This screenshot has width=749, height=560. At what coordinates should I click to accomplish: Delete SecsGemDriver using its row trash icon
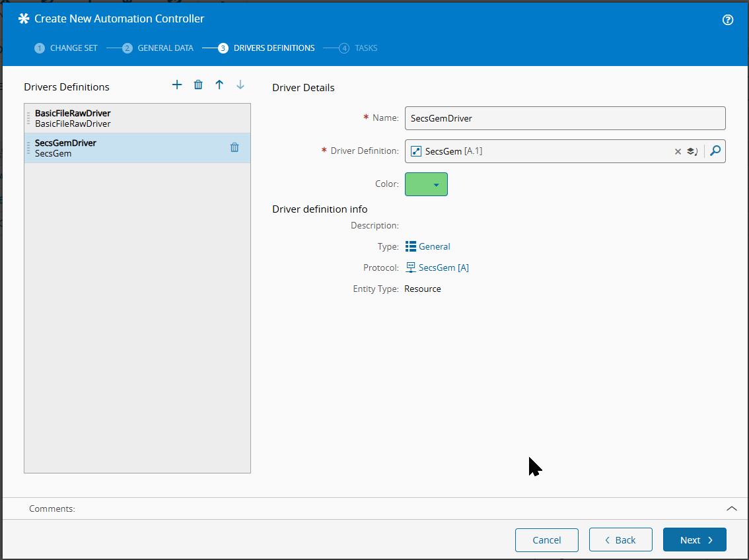point(234,147)
